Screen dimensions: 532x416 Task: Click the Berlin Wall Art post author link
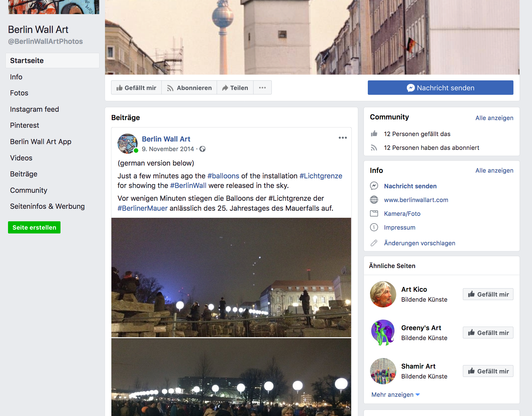click(166, 139)
